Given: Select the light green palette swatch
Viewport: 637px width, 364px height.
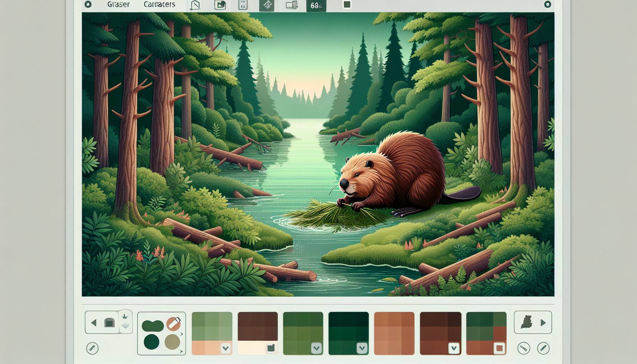Looking at the screenshot, I should tap(212, 333).
